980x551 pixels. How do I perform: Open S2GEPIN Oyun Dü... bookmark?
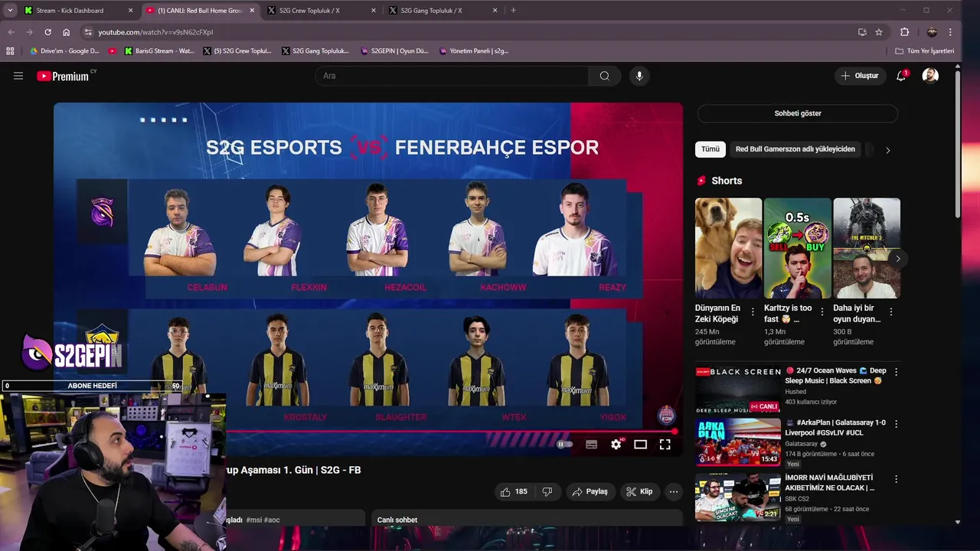[394, 51]
